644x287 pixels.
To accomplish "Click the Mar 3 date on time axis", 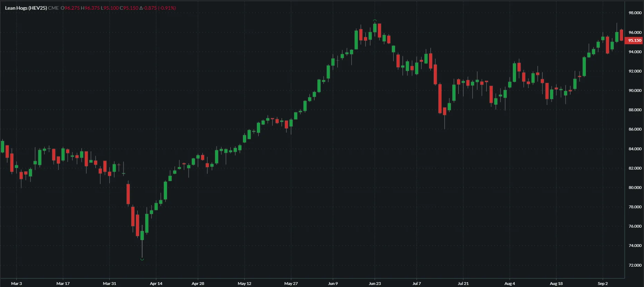I will (x=16, y=284).
